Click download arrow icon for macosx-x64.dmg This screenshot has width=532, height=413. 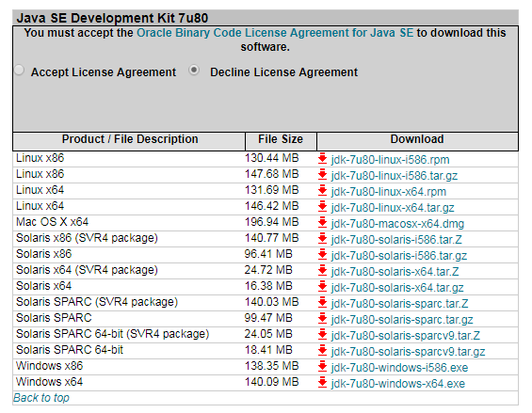pyautogui.click(x=322, y=223)
